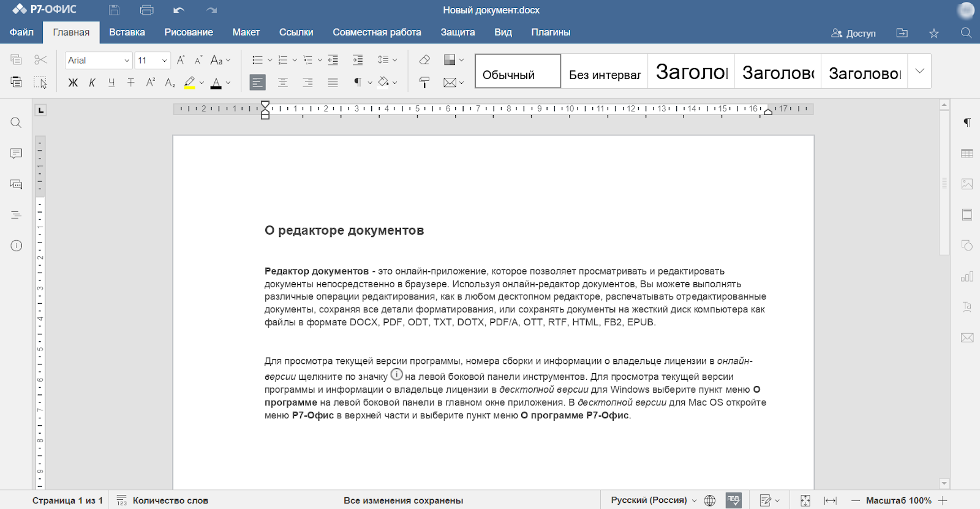Image resolution: width=980 pixels, height=509 pixels.
Task: Open paragraph settings in right sidebar
Action: 967,123
